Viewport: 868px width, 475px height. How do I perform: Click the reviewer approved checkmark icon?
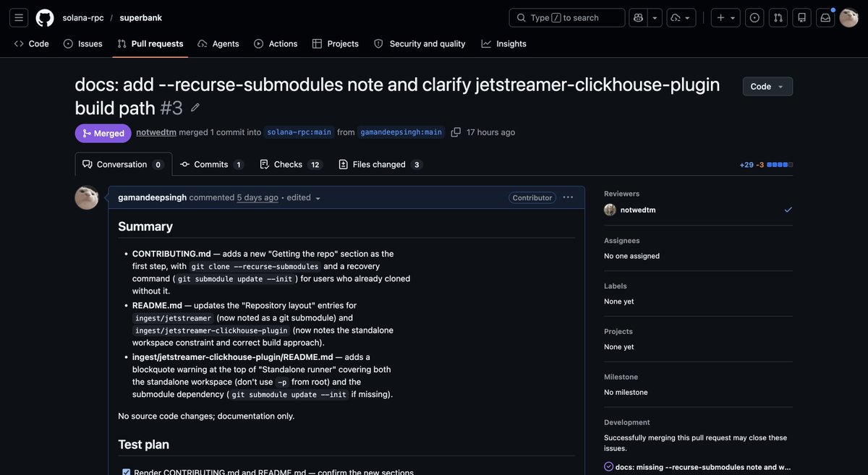788,210
